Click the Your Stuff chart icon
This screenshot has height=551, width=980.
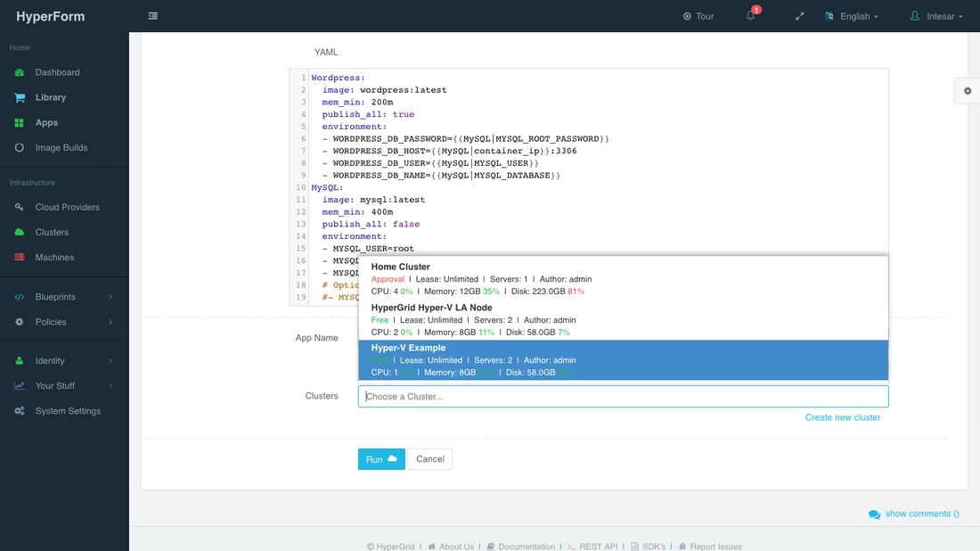click(x=20, y=386)
